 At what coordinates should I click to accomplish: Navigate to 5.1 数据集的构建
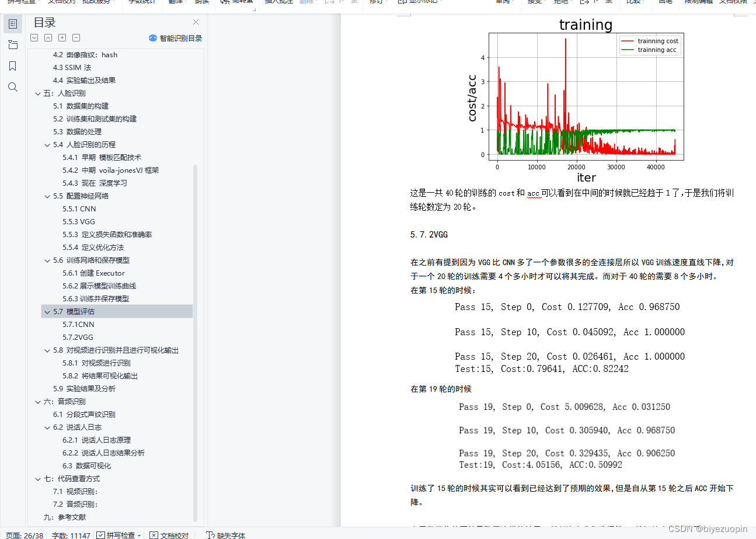(x=81, y=106)
